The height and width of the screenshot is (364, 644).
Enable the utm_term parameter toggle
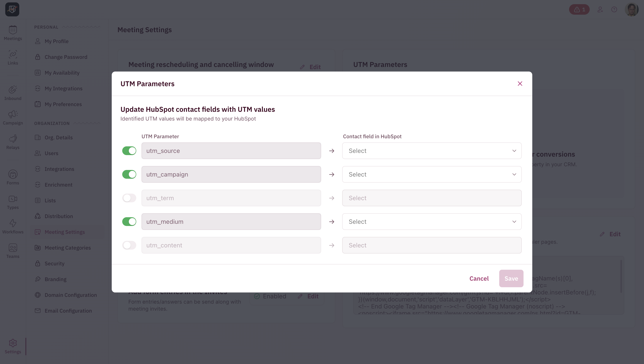coord(129,198)
